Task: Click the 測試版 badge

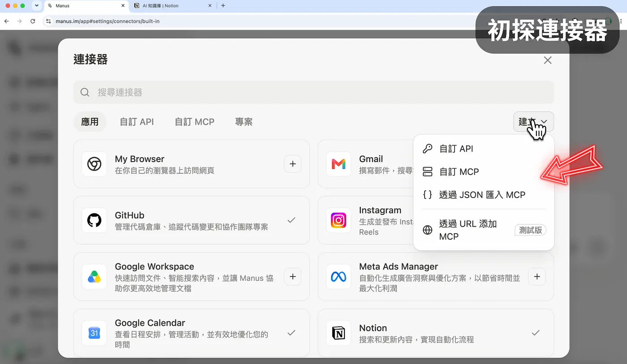Action: pyautogui.click(x=530, y=230)
